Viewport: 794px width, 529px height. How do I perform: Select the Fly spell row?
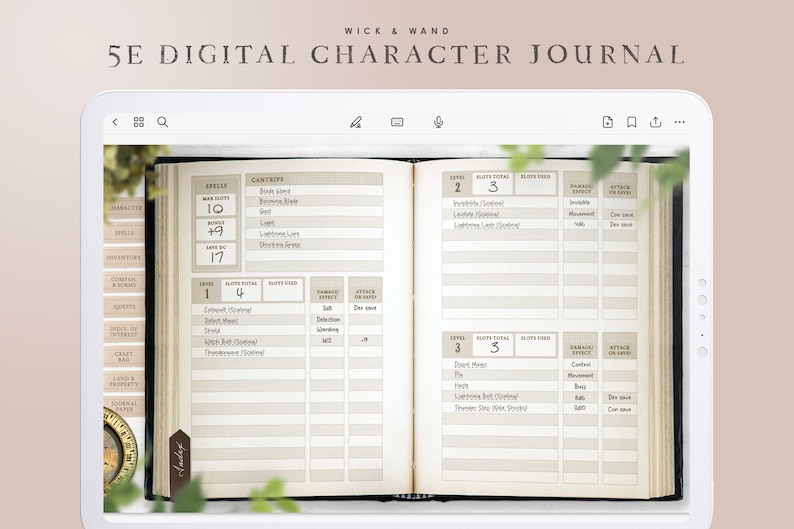(500, 375)
